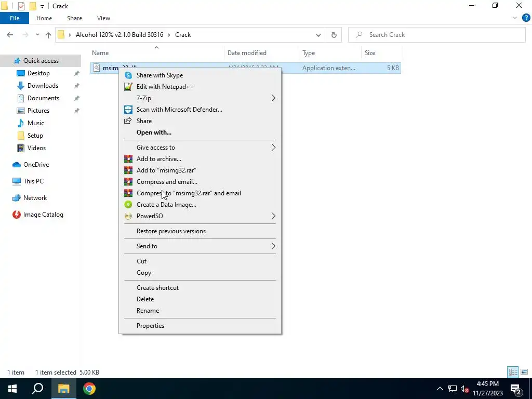
Task: Select Cut in context menu
Action: pos(200,261)
